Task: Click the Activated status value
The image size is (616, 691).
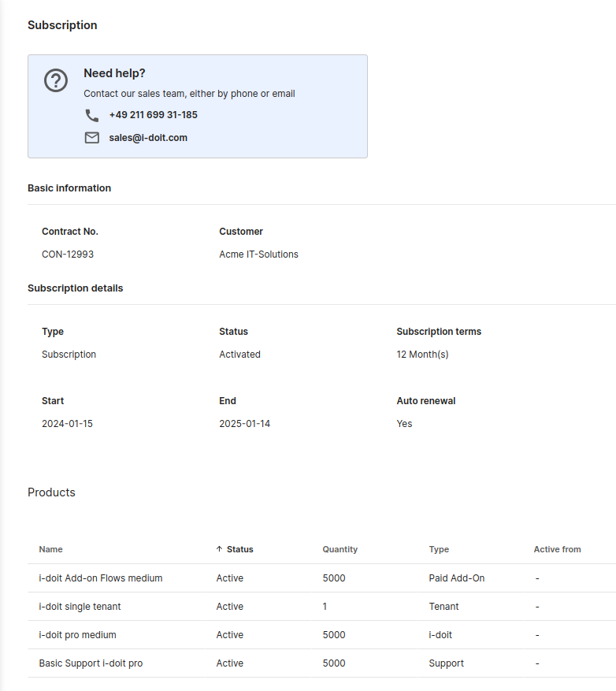Action: (x=239, y=355)
